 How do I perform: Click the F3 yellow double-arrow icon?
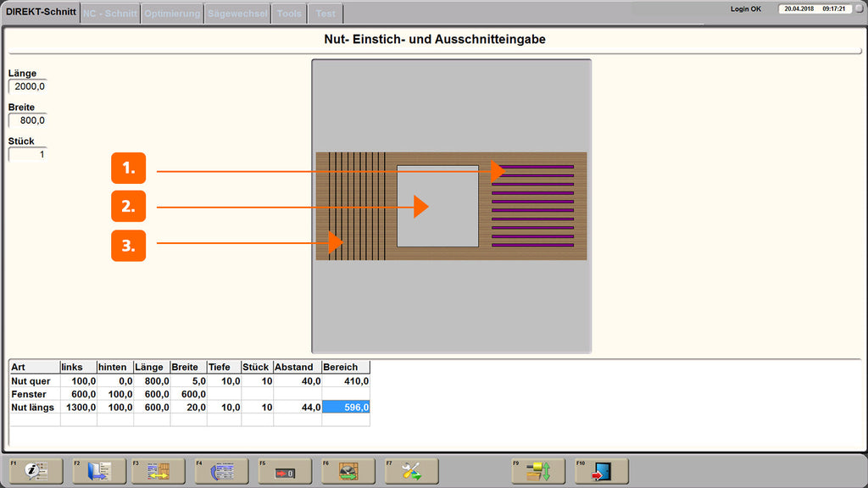click(159, 471)
